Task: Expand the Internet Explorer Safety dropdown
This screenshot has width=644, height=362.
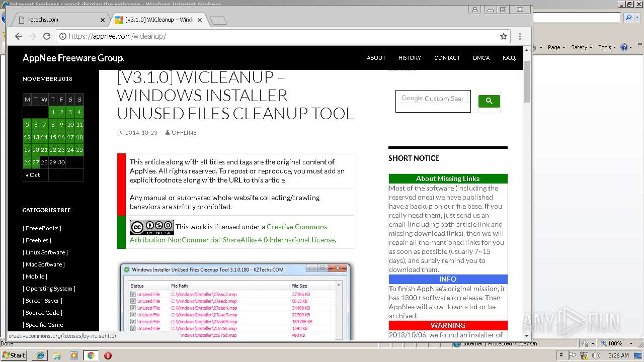Action: coord(582,47)
